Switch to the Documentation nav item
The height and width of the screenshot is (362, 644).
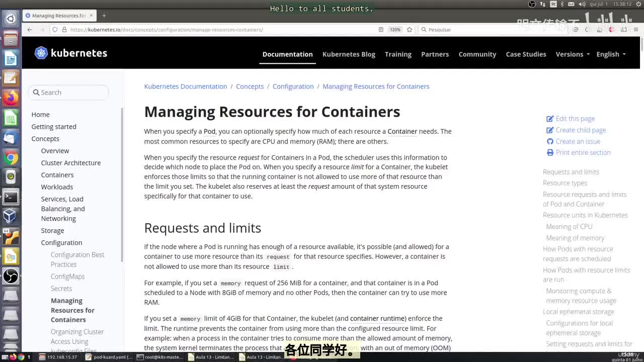tap(288, 54)
